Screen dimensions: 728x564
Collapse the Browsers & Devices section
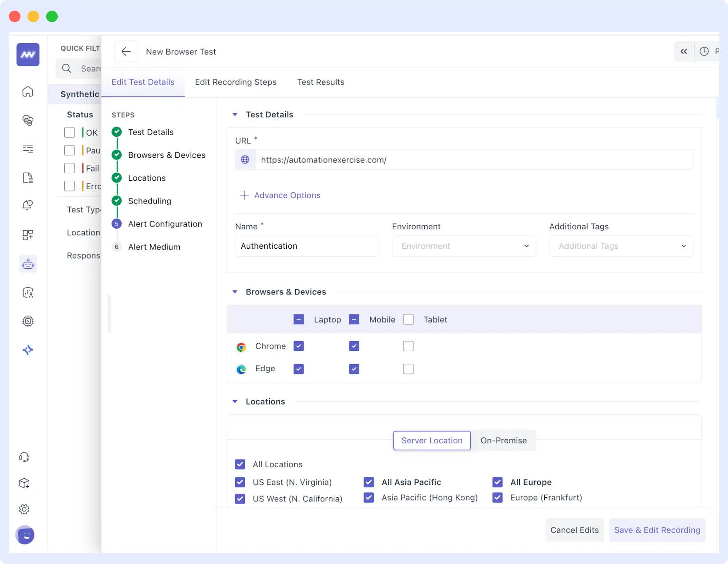click(235, 292)
